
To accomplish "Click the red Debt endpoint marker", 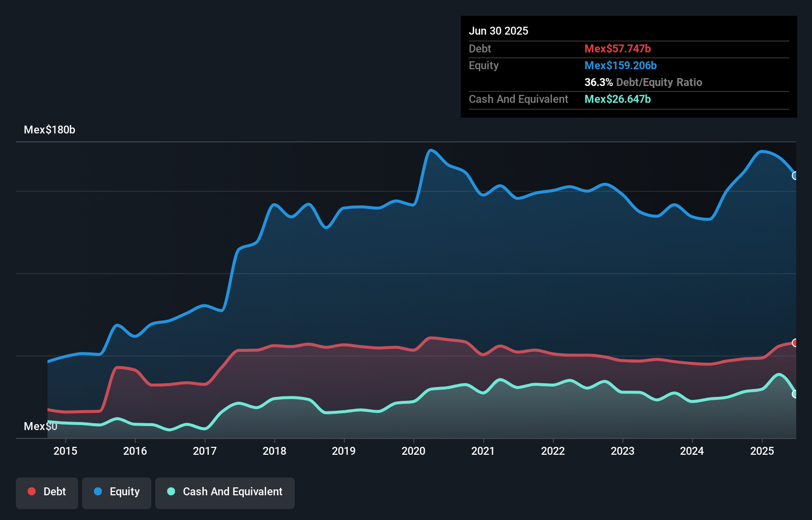I will point(795,343).
